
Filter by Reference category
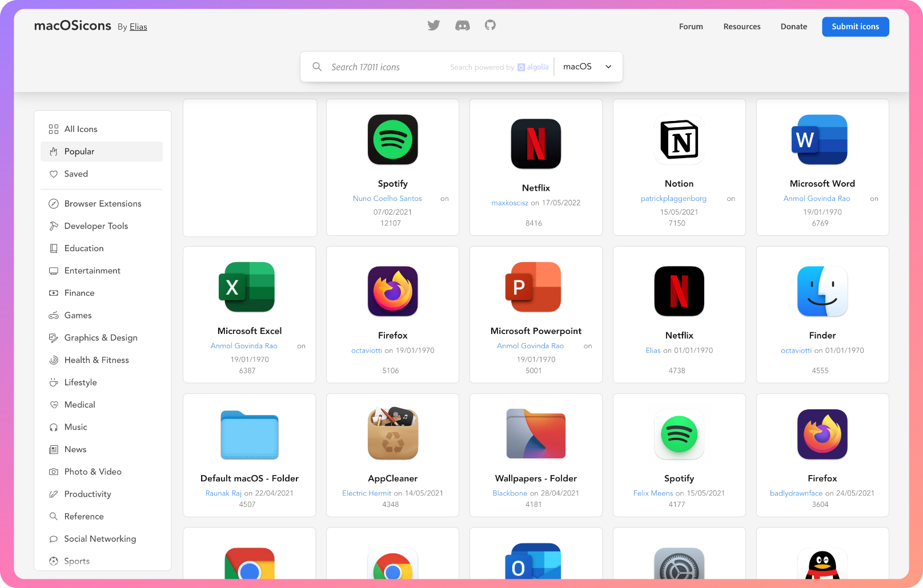click(101, 516)
